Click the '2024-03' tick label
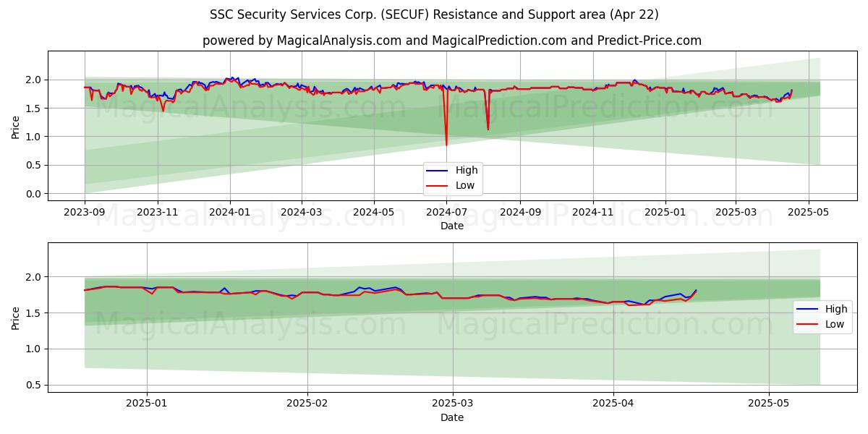 tap(302, 212)
